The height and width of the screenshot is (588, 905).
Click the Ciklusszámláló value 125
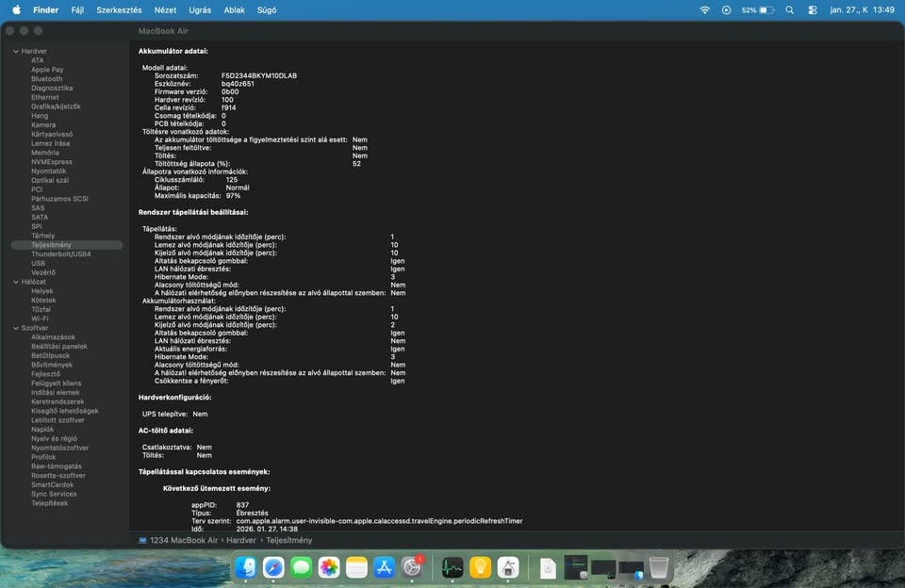tap(232, 180)
